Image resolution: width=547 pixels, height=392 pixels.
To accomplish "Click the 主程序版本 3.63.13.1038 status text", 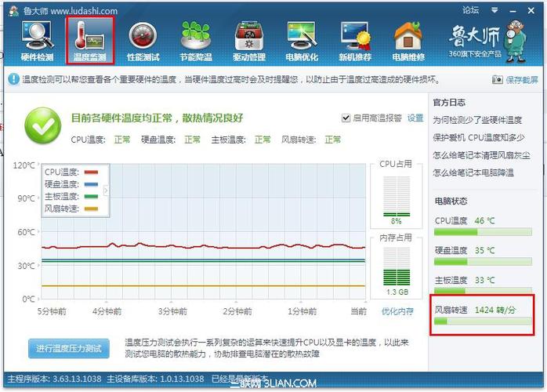I will click(x=54, y=379).
